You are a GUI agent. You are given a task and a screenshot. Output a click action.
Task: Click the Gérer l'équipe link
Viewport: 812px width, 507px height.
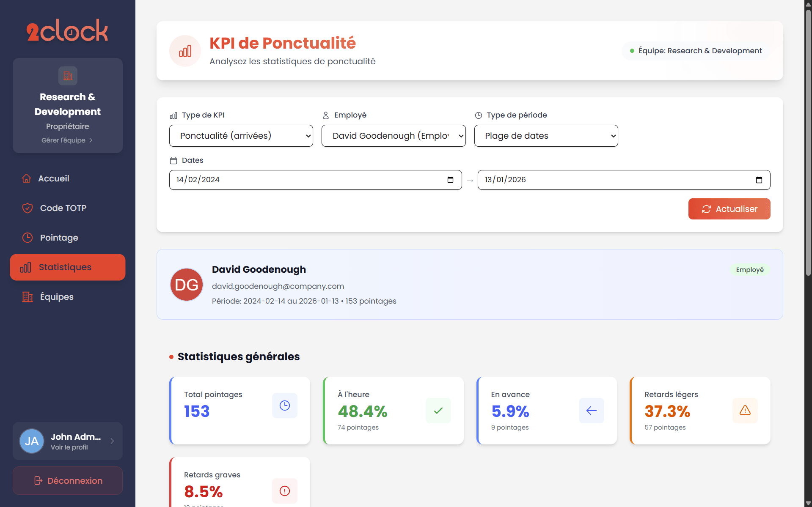67,140
